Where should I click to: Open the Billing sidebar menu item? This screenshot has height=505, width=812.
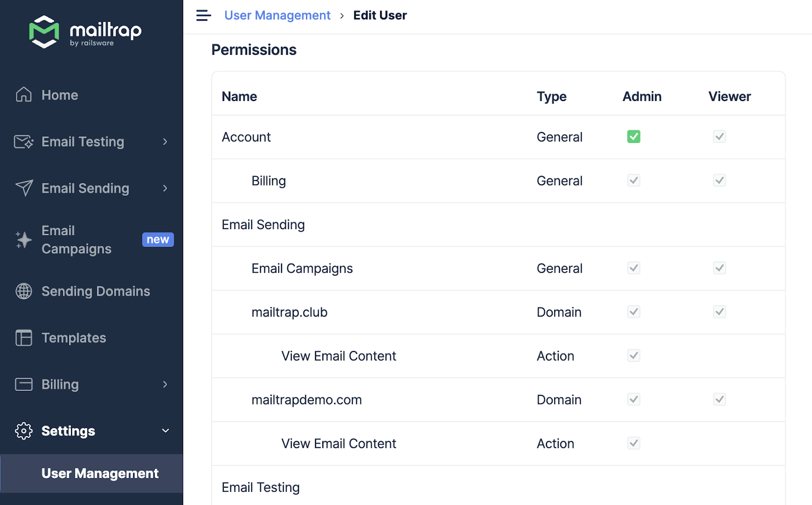[x=60, y=384]
